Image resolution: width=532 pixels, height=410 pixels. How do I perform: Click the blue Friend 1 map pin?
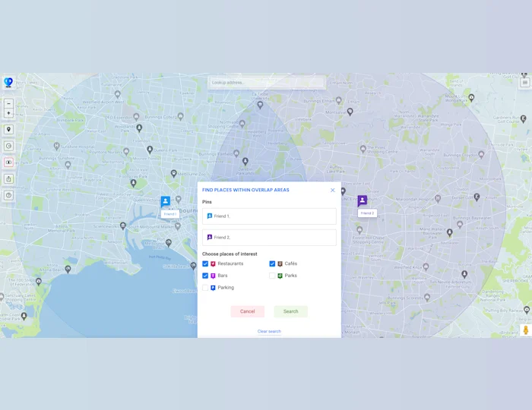click(x=165, y=201)
